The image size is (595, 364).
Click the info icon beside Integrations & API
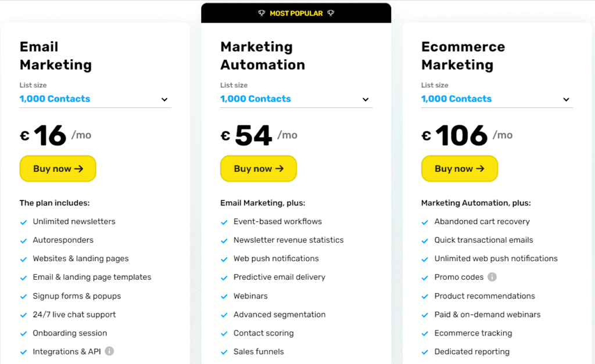point(109,351)
